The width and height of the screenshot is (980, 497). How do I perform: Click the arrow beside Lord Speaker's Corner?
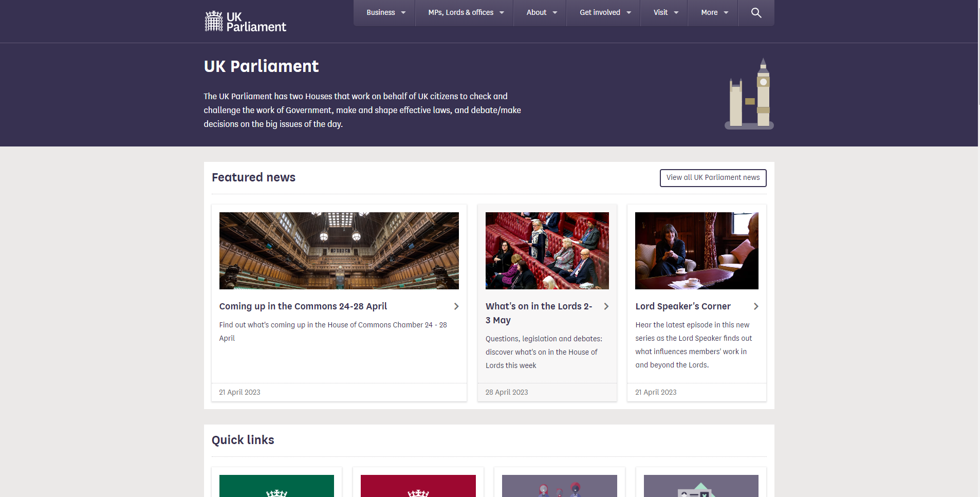(x=756, y=306)
